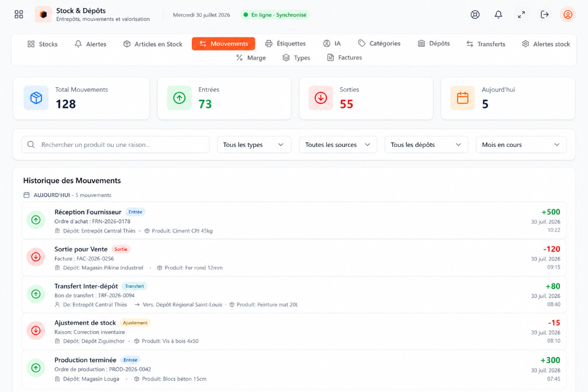Image resolution: width=588 pixels, height=392 pixels.
Task: Click the green arrow icon for Production terminée
Action: point(36,368)
